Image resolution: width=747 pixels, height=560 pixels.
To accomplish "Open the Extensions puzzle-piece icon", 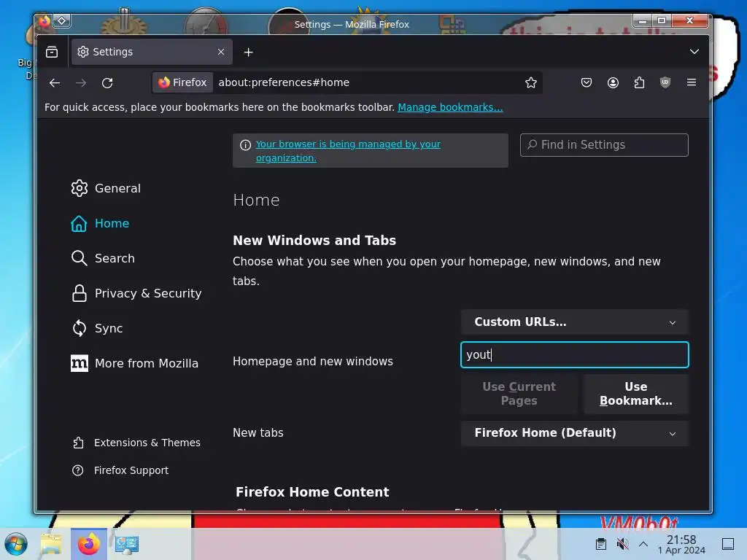I will point(639,82).
